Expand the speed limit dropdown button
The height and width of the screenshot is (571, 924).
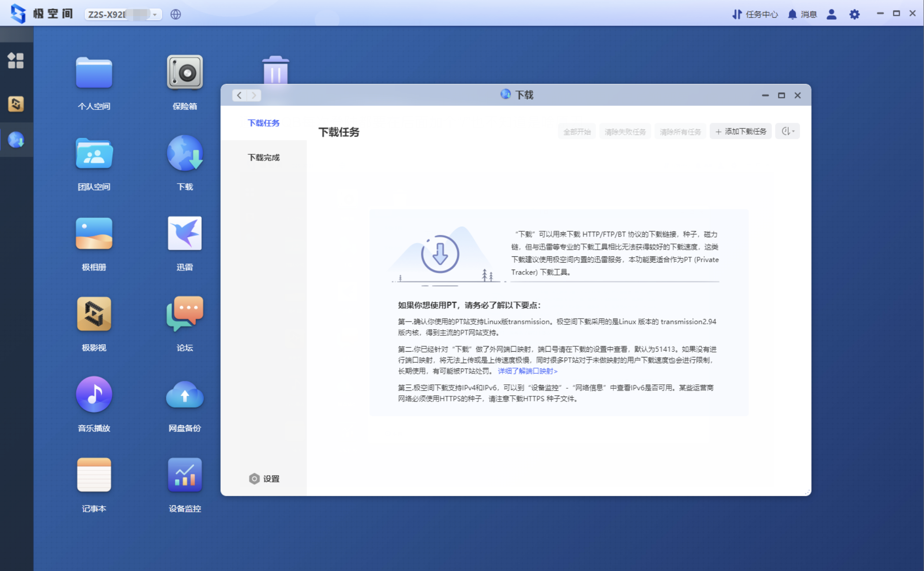tap(788, 131)
